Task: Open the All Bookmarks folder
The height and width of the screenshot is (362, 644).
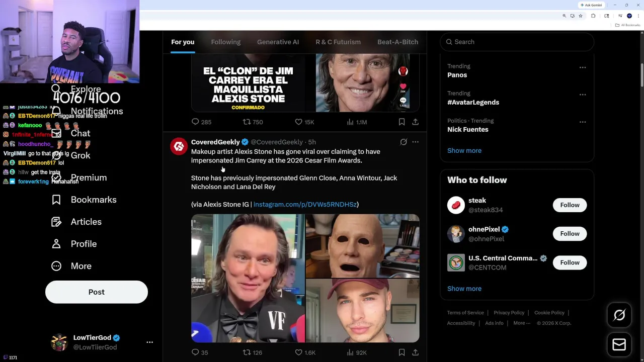Action: [x=628, y=25]
